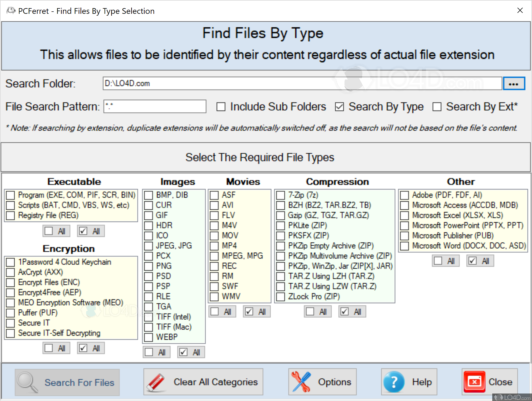Check Scripts (BAT, CMD, VBS, WS, etc)

[x=11, y=205]
